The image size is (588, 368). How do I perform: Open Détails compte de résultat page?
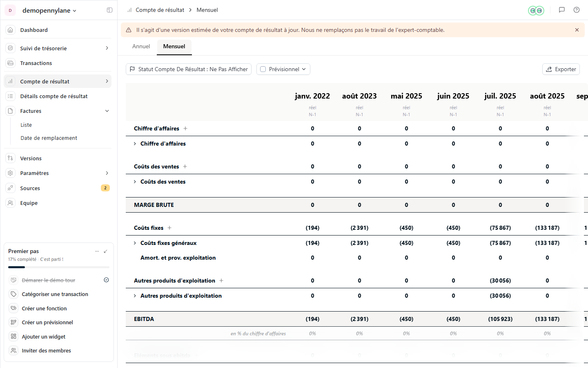[58, 96]
